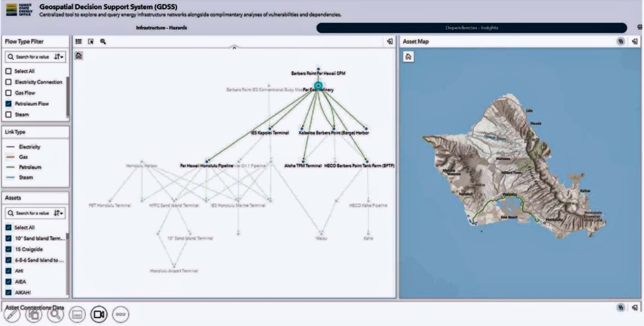
Task: Enable the Steam checkbox
Action: click(8, 115)
